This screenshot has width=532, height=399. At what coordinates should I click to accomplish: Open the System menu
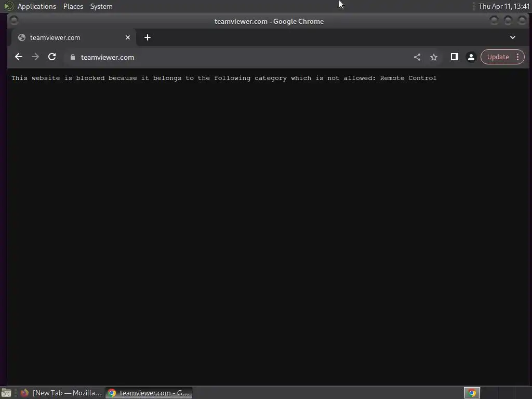[101, 6]
